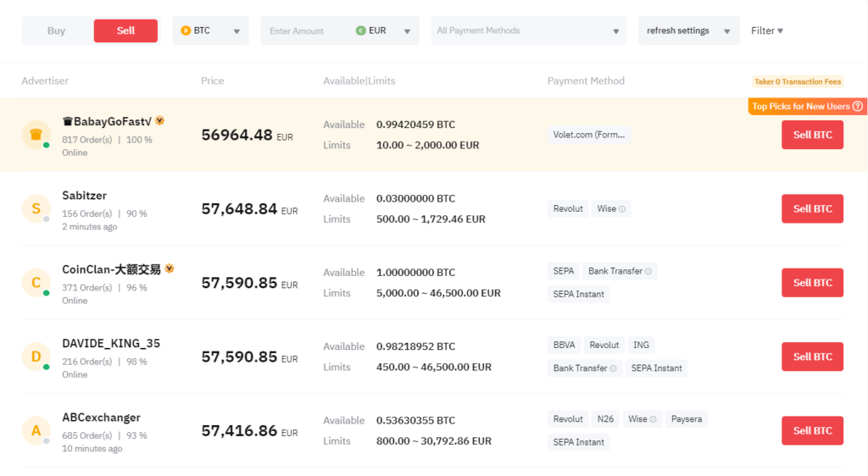Click DAVIDE_KING_35's D avatar
The width and height of the screenshot is (868, 476).
[36, 357]
